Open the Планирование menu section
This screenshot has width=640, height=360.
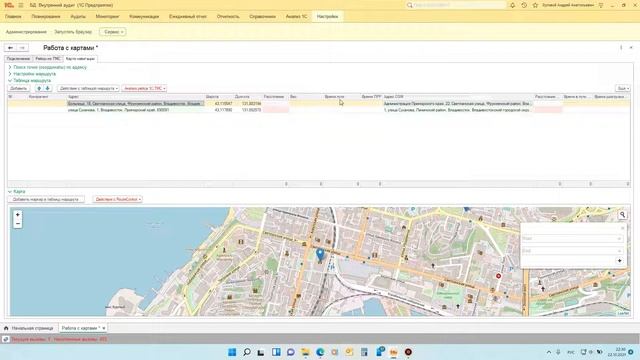click(x=46, y=17)
